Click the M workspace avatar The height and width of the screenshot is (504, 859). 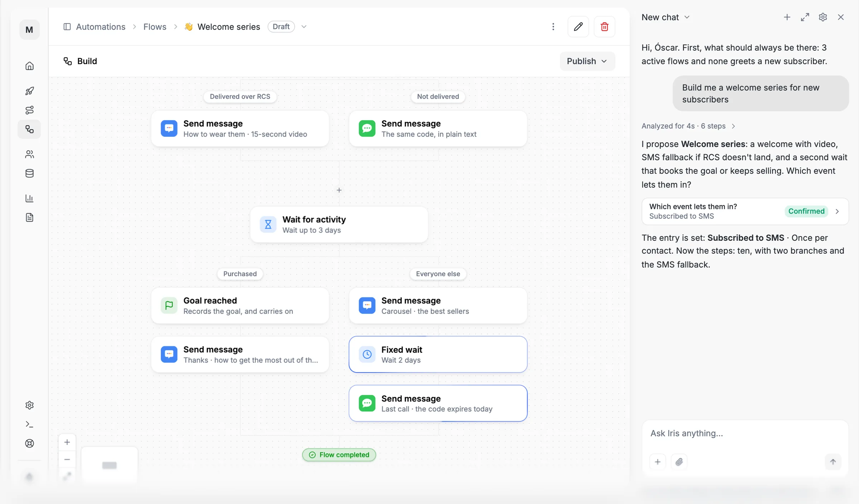tap(29, 30)
